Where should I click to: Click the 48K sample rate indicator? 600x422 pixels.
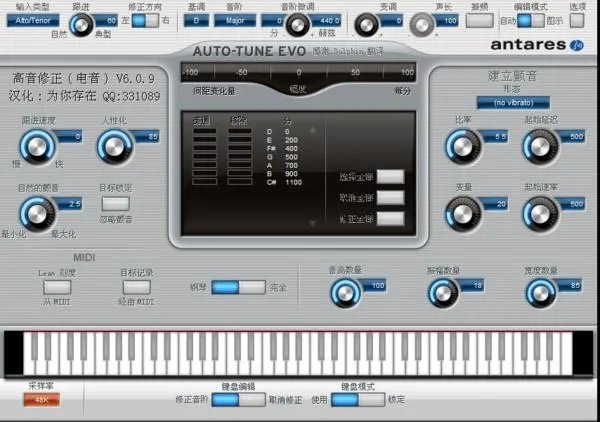point(42,400)
